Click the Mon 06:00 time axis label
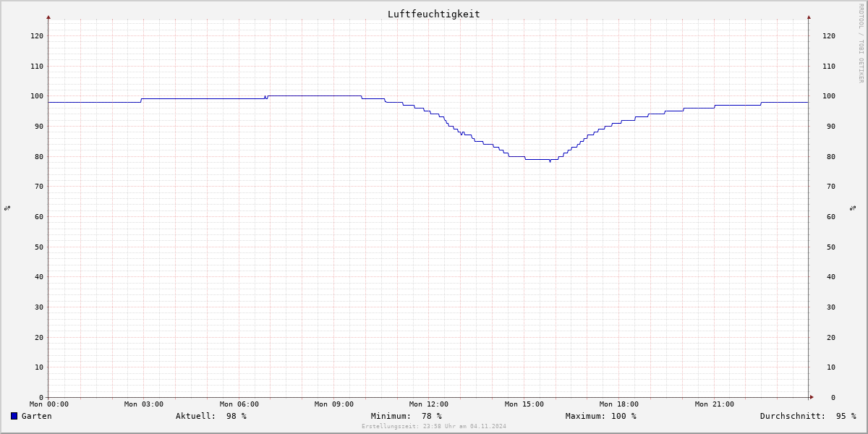The image size is (868, 434). click(239, 404)
